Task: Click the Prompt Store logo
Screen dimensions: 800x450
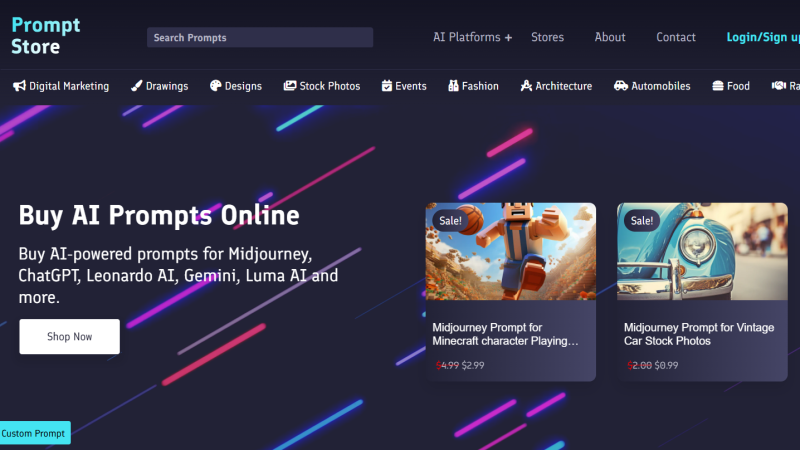Action: pos(46,36)
